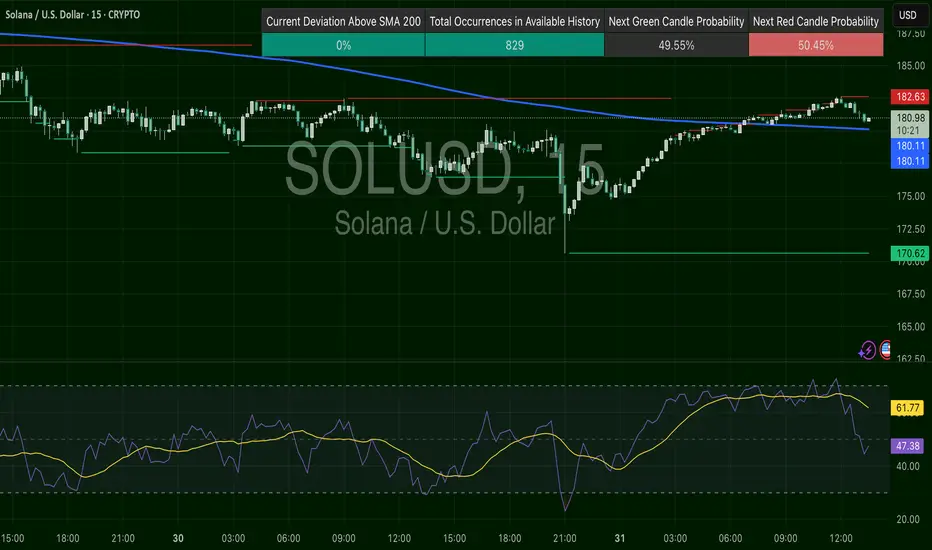Click the Solana / U.S. Dollar chart title

pyautogui.click(x=73, y=14)
